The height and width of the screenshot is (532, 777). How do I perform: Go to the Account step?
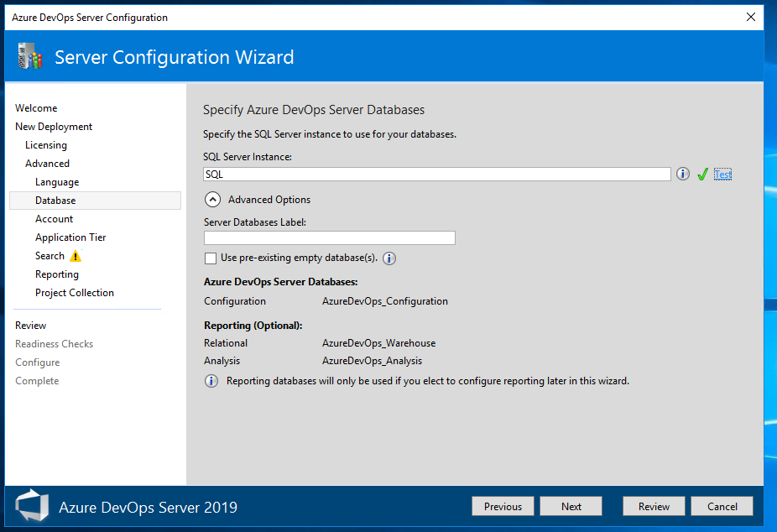point(54,219)
